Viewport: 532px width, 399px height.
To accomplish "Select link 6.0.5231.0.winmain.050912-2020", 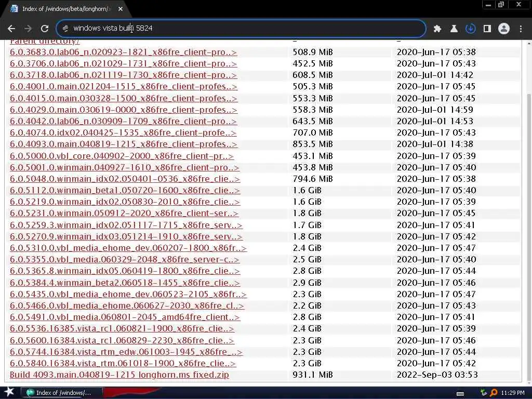I will [x=124, y=214].
